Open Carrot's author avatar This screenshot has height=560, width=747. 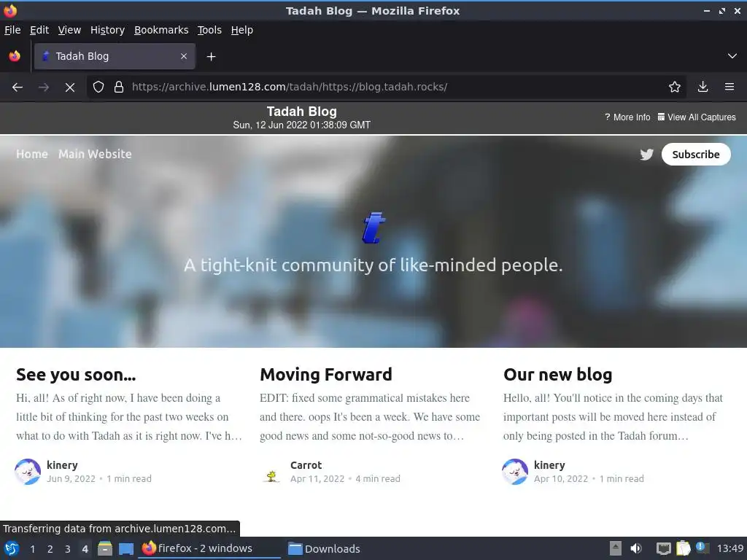click(271, 472)
